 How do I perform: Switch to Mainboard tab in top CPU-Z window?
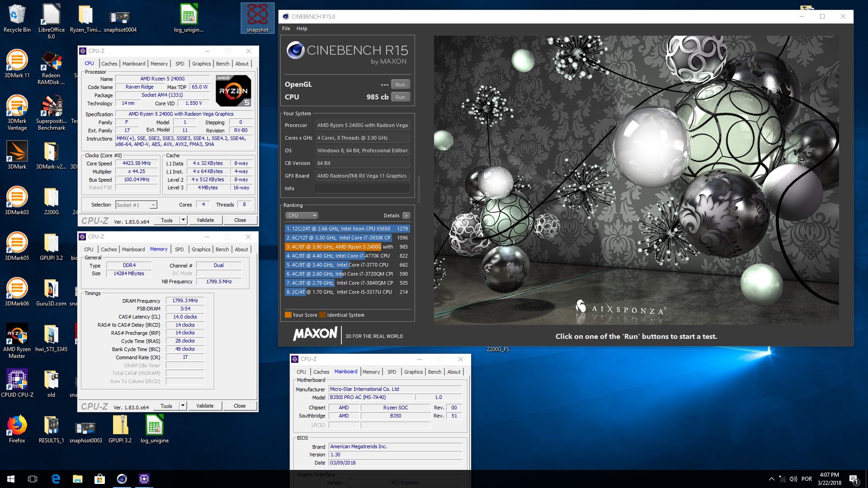pos(134,64)
